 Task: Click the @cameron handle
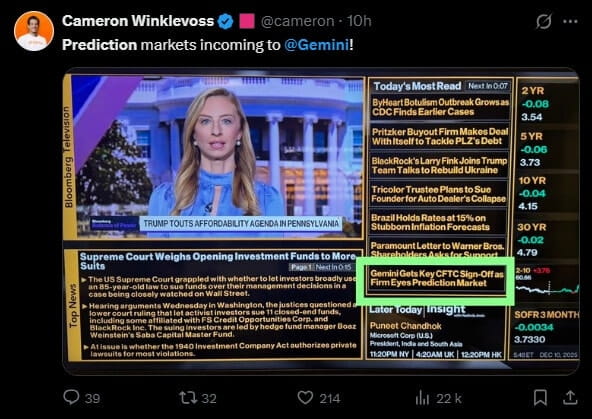tap(298, 21)
